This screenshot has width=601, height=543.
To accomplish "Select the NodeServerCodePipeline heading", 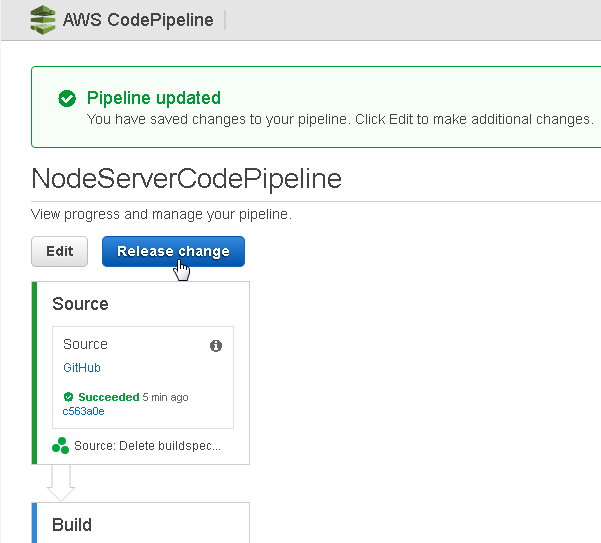I will pos(186,179).
